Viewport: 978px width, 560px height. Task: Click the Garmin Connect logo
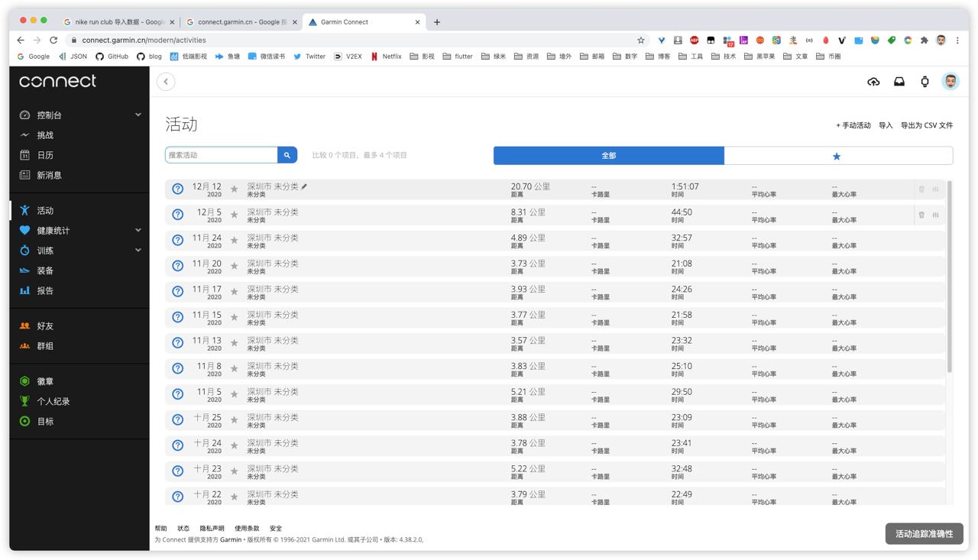pyautogui.click(x=58, y=81)
